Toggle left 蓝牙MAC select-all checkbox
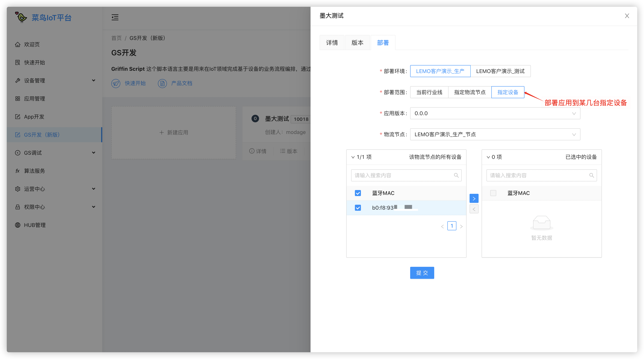This screenshot has width=644, height=359. tap(358, 193)
